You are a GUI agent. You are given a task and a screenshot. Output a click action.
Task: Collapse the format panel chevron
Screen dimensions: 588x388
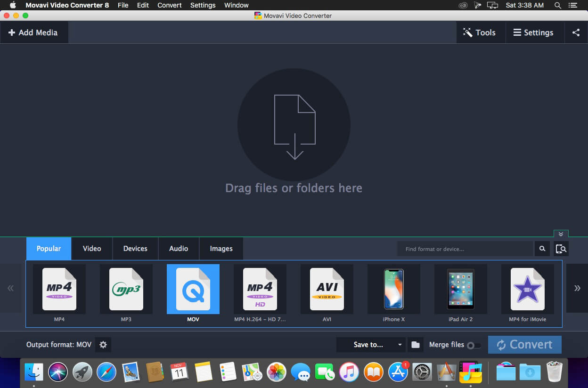[x=561, y=234]
